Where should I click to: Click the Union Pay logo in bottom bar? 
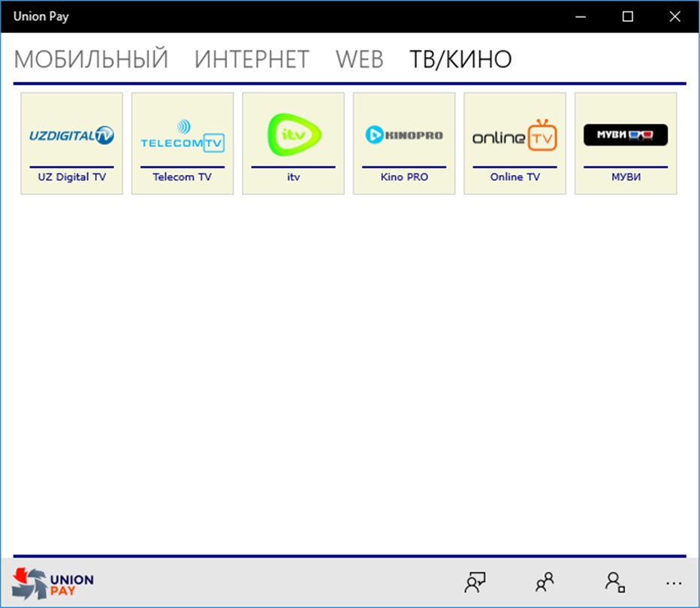(53, 583)
